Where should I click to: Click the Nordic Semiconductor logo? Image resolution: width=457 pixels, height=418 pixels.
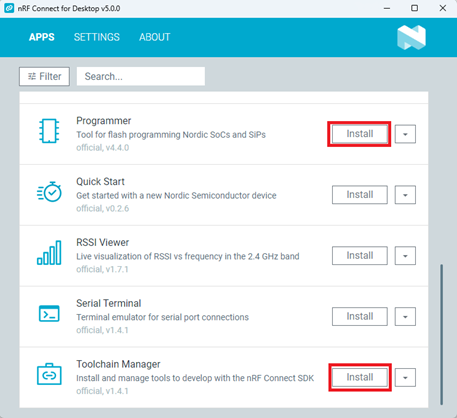pyautogui.click(x=412, y=37)
